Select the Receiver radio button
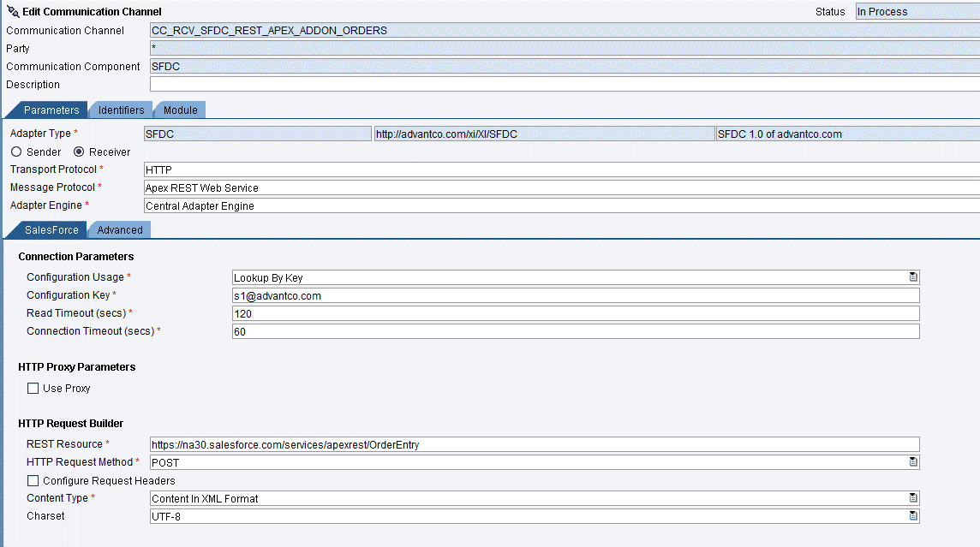This screenshot has width=980, height=547. click(78, 152)
